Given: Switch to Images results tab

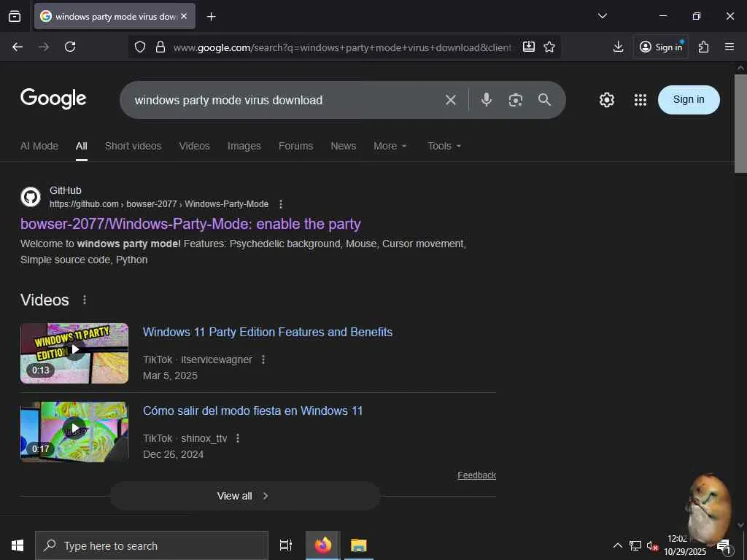Looking at the screenshot, I should click(244, 146).
